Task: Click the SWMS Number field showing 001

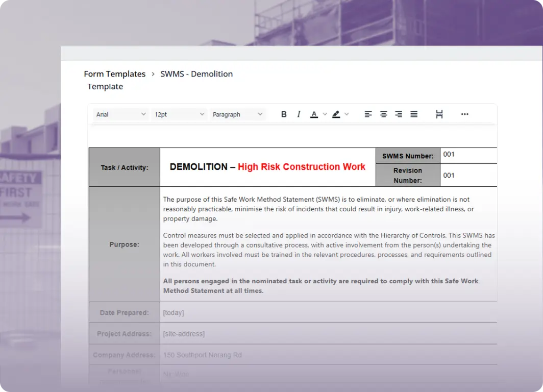Action: [x=468, y=155]
